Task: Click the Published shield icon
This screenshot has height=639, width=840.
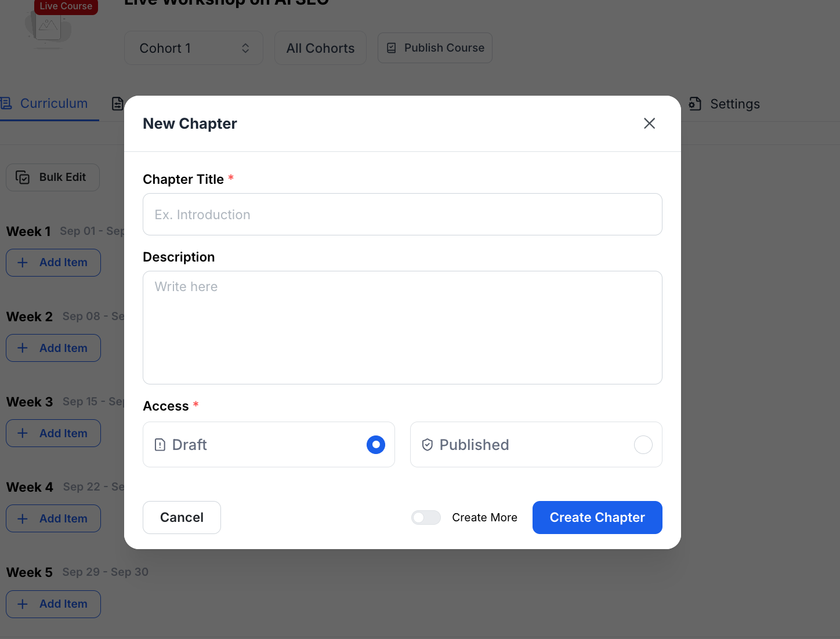Action: (x=428, y=445)
